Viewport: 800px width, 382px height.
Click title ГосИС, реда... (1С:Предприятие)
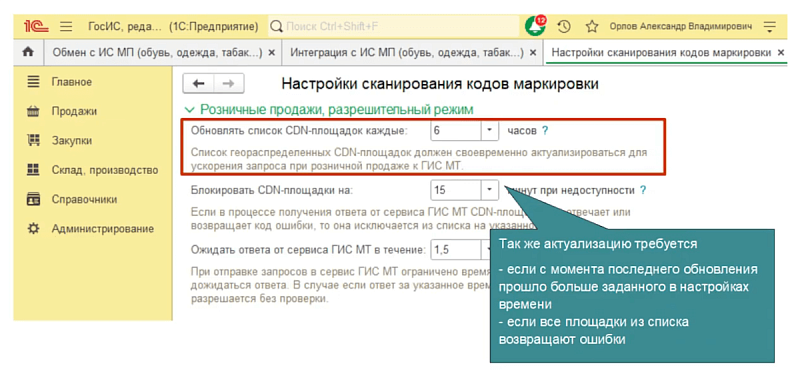(x=173, y=26)
